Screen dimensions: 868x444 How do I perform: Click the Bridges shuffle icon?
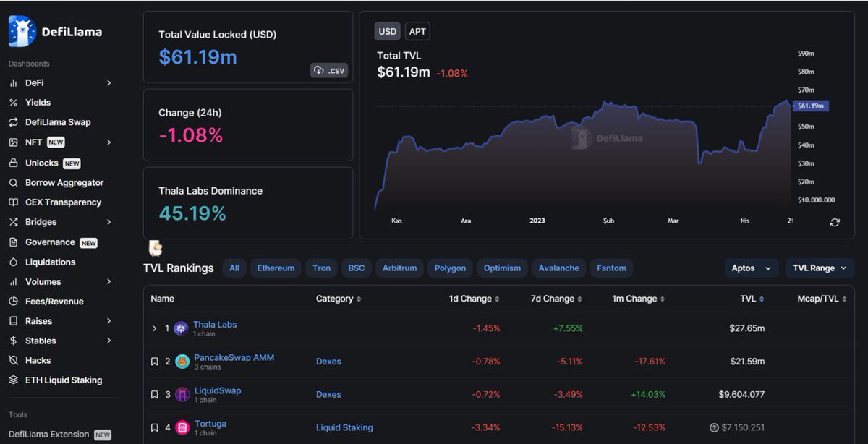(x=13, y=222)
